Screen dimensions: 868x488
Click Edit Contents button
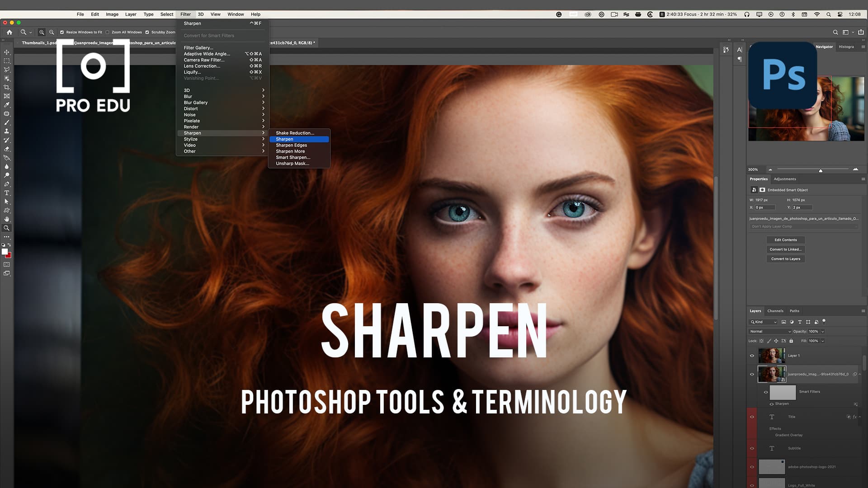coord(785,239)
